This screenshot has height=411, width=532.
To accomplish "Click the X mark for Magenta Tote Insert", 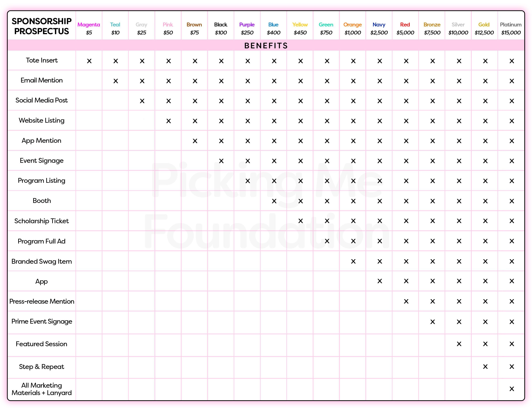I will click(x=89, y=61).
